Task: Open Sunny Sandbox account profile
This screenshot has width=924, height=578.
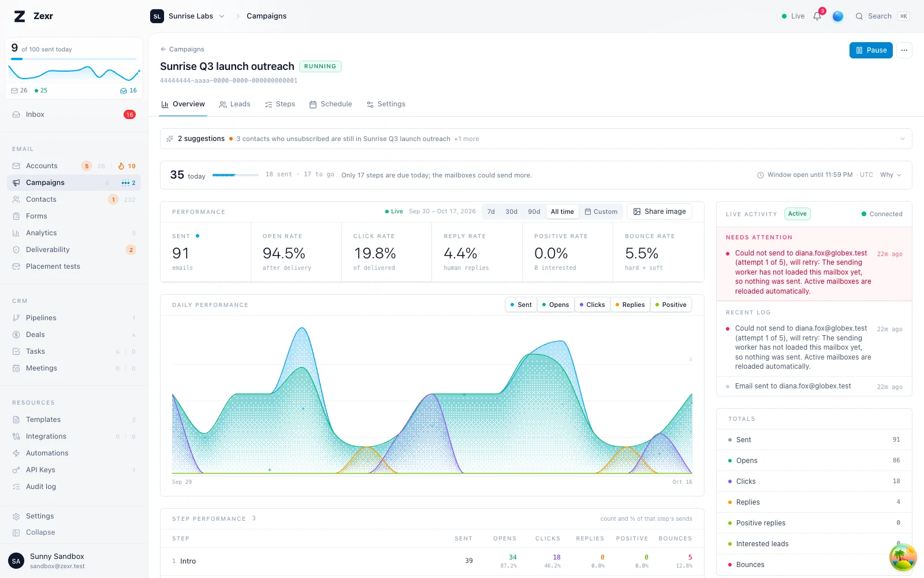Action: tap(74, 561)
